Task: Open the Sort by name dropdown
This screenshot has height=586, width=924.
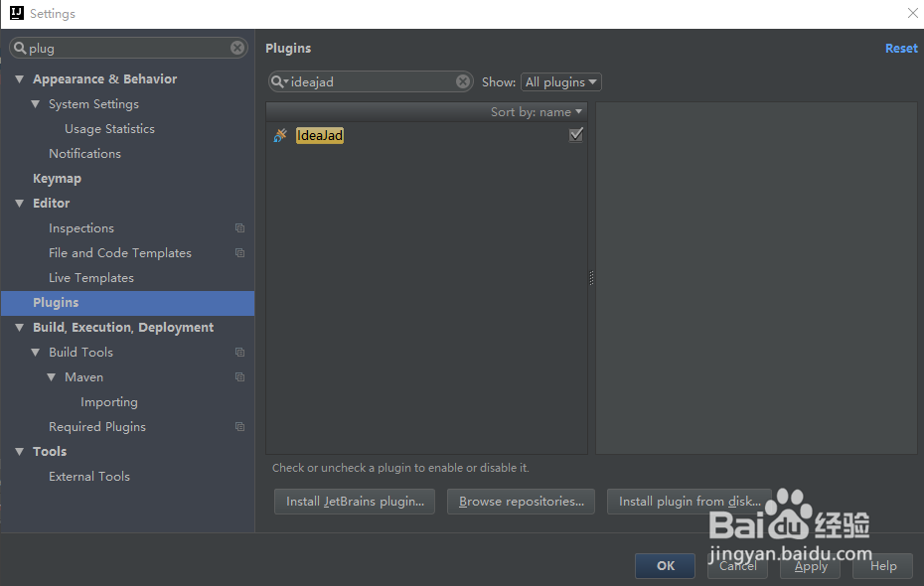Action: 537,112
